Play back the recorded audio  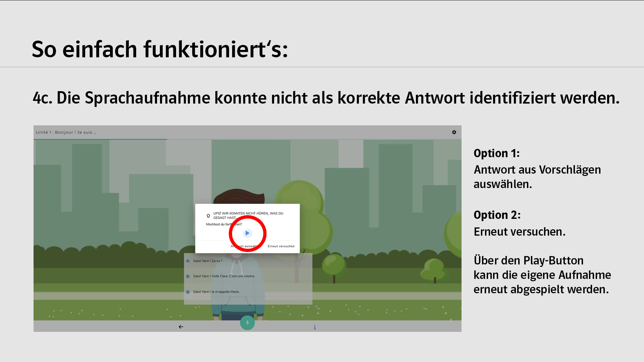pyautogui.click(x=247, y=233)
